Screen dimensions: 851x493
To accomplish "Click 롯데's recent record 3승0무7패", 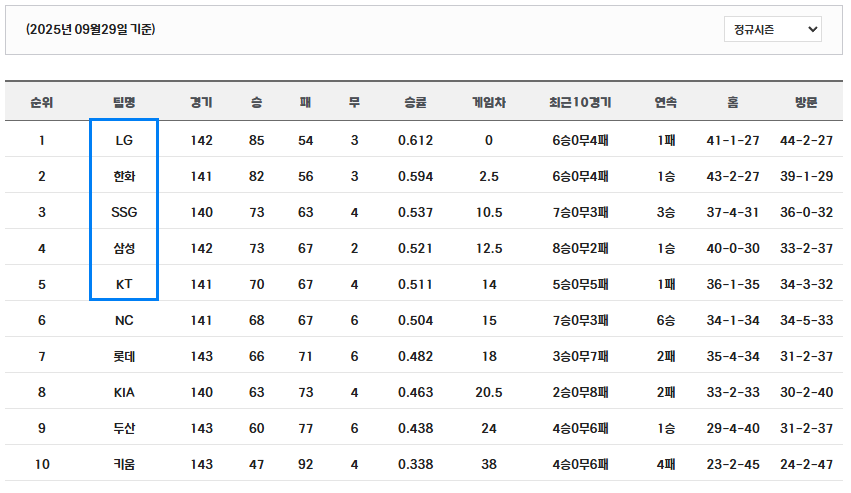I will point(580,357).
